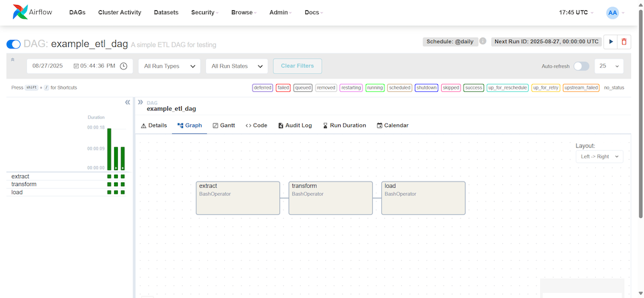
Task: Click the Schedule: @daily badge
Action: pos(450,41)
